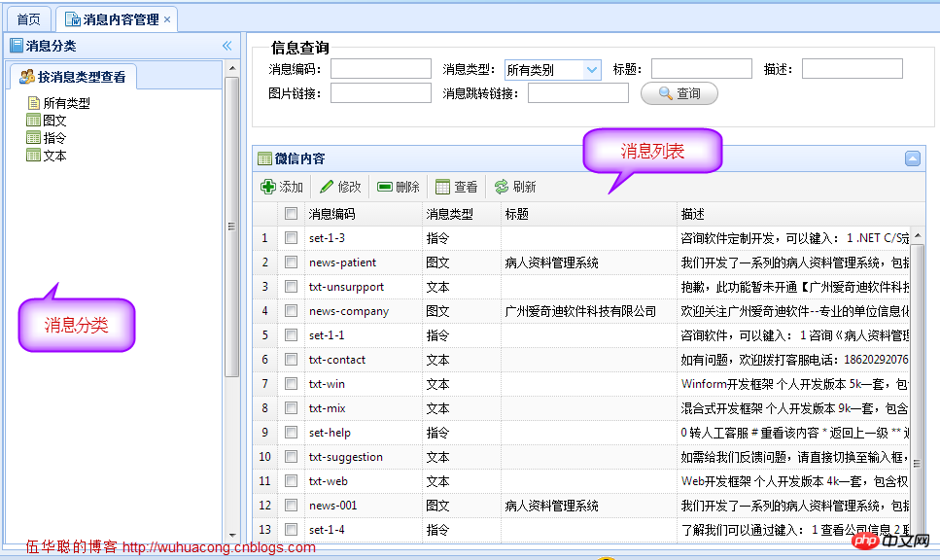Switch to the 首页 tab
Viewport: 940px width, 560px height.
[27, 17]
